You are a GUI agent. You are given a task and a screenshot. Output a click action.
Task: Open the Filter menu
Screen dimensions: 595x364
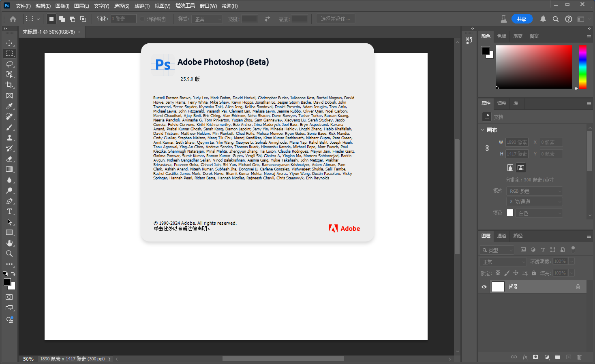click(142, 6)
